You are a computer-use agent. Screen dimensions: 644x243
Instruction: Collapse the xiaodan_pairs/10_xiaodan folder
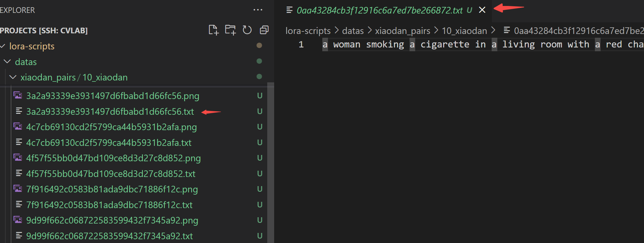click(x=13, y=77)
